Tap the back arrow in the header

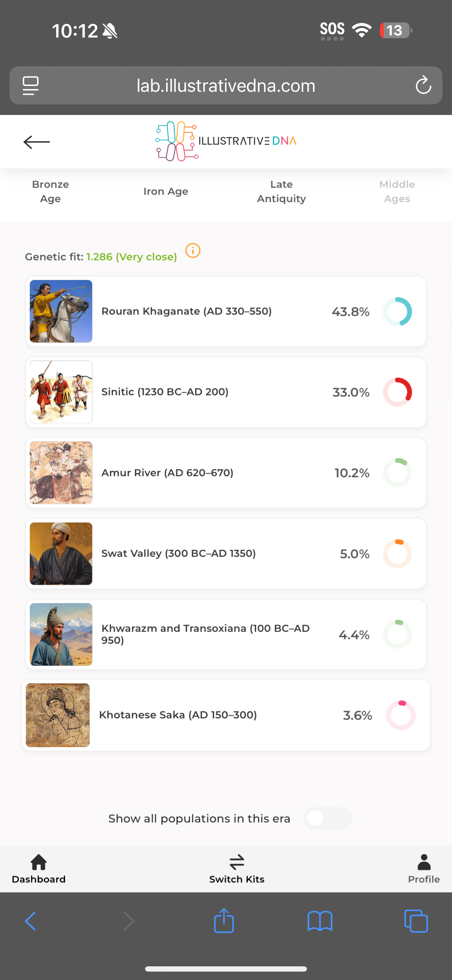[x=36, y=142]
